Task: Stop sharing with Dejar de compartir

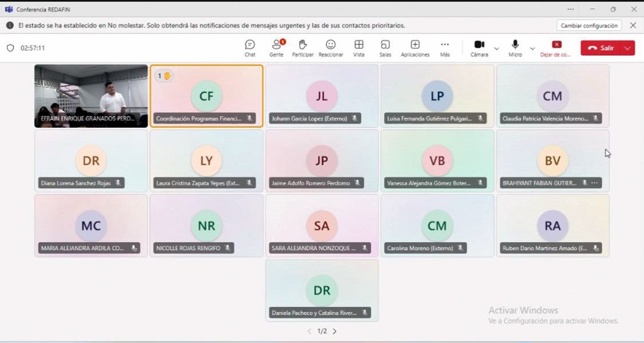Action: coord(556,48)
